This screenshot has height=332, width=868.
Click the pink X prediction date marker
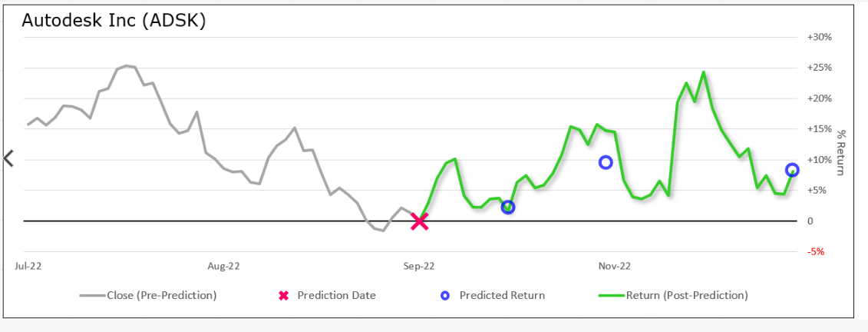(x=420, y=221)
